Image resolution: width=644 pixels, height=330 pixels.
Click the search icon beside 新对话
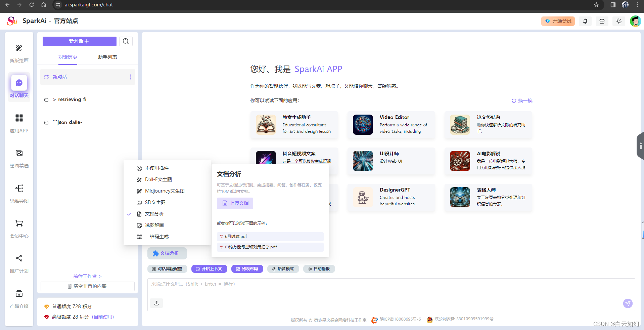point(126,41)
